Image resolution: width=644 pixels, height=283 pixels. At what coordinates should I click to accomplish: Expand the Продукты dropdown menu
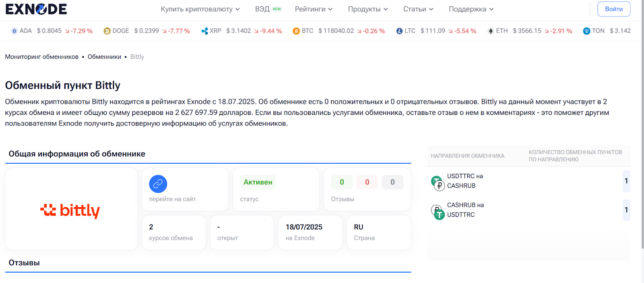click(368, 9)
